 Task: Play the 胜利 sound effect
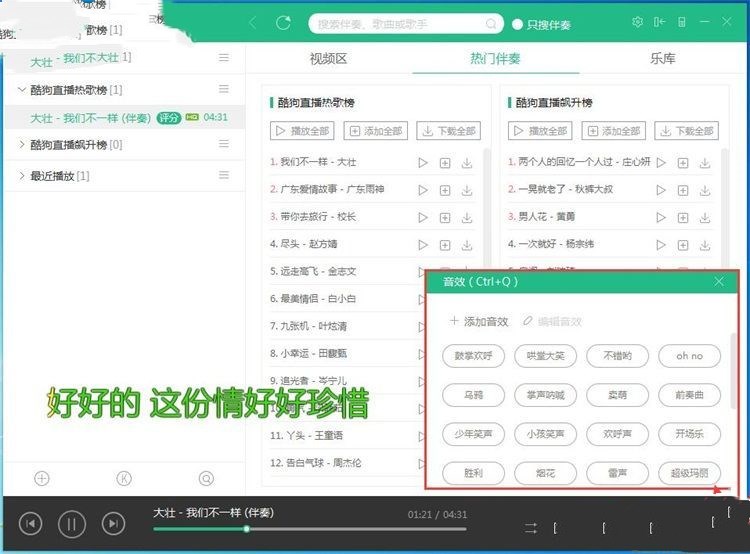[x=473, y=473]
